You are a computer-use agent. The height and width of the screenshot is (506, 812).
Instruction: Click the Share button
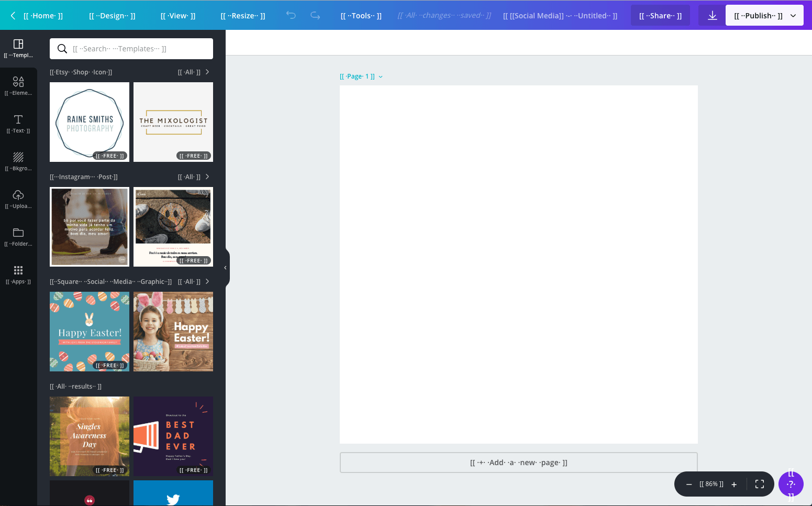pos(660,15)
